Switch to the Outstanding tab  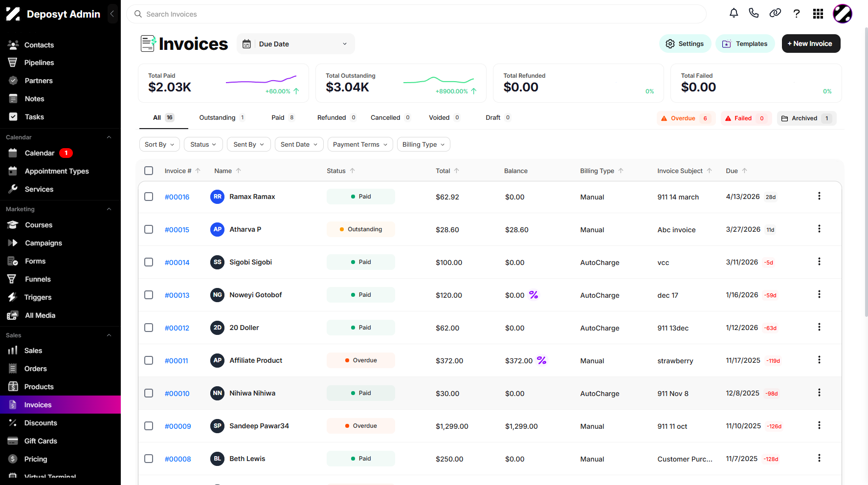point(222,117)
